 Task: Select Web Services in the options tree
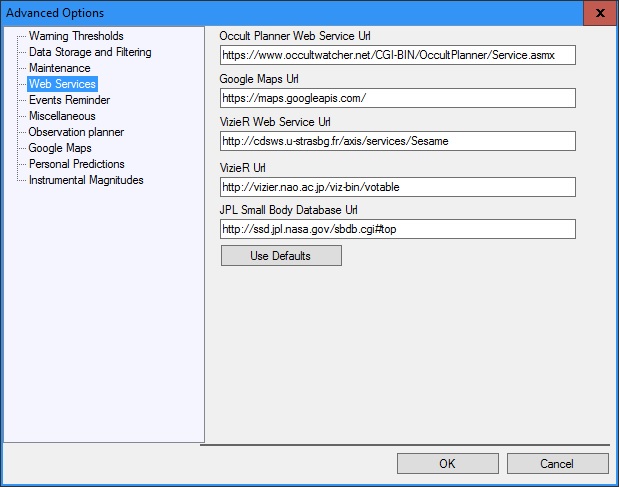click(x=62, y=84)
